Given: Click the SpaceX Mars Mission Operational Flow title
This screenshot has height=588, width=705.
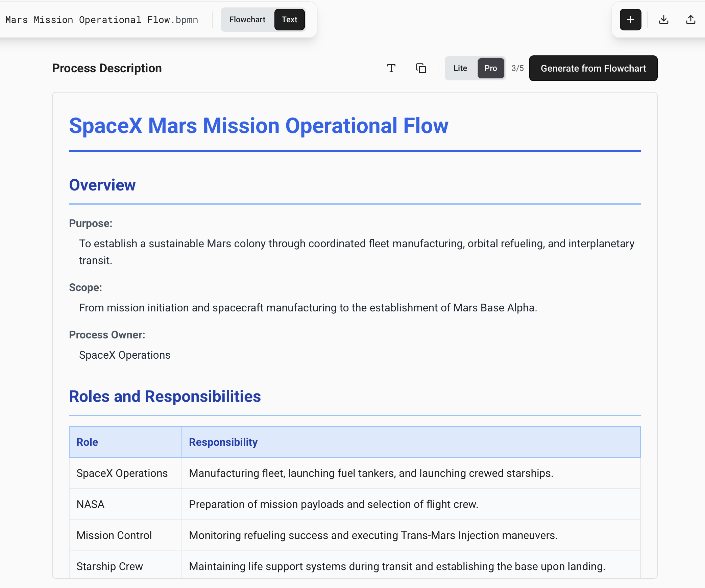Looking at the screenshot, I should tap(259, 126).
